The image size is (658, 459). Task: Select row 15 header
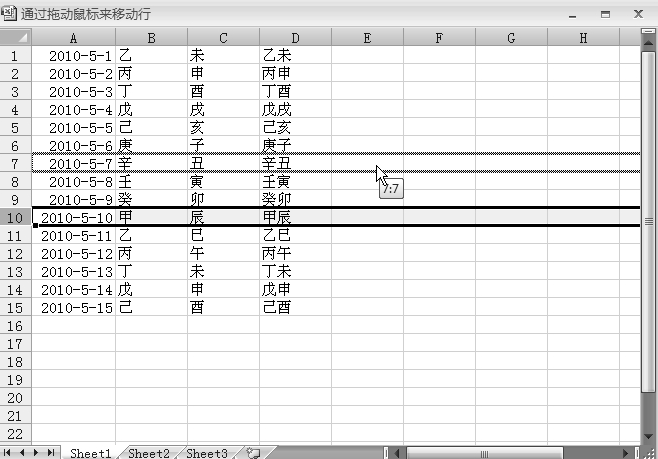[16, 308]
